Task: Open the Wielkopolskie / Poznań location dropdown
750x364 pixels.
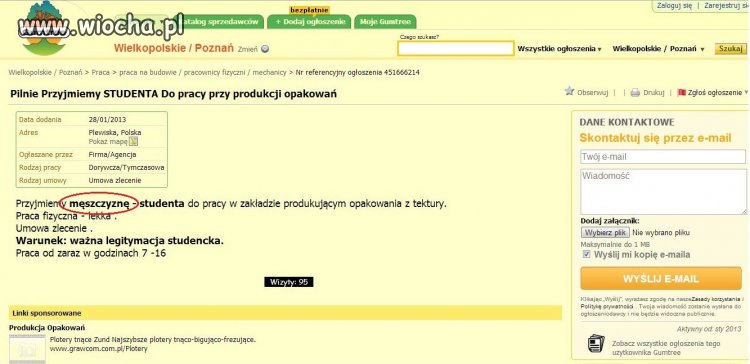Action: click(658, 49)
